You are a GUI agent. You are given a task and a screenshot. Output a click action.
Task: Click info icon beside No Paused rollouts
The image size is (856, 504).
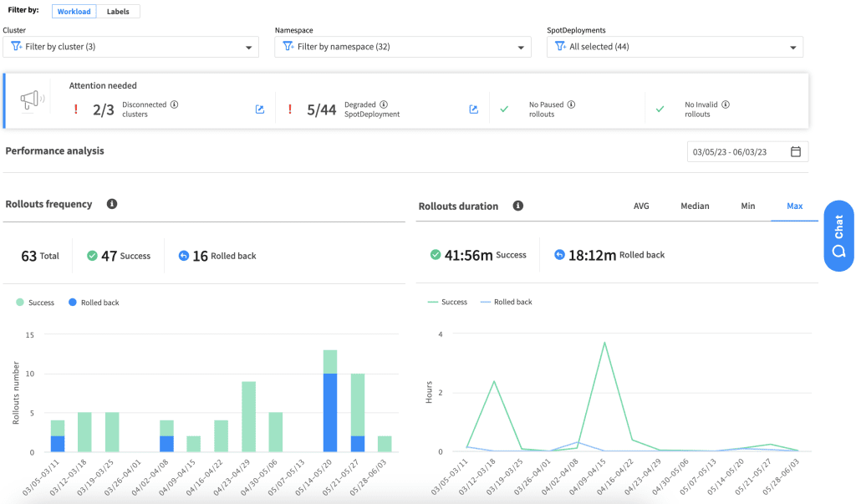pos(571,104)
